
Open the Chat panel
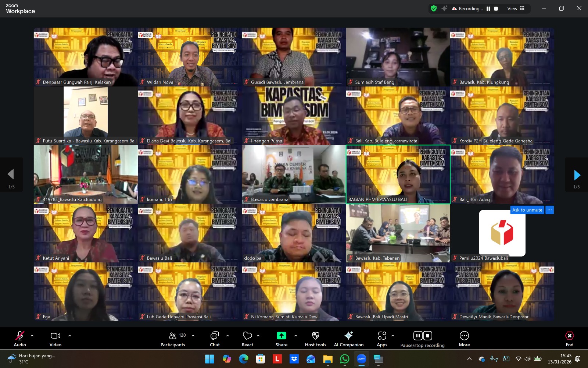[215, 339]
